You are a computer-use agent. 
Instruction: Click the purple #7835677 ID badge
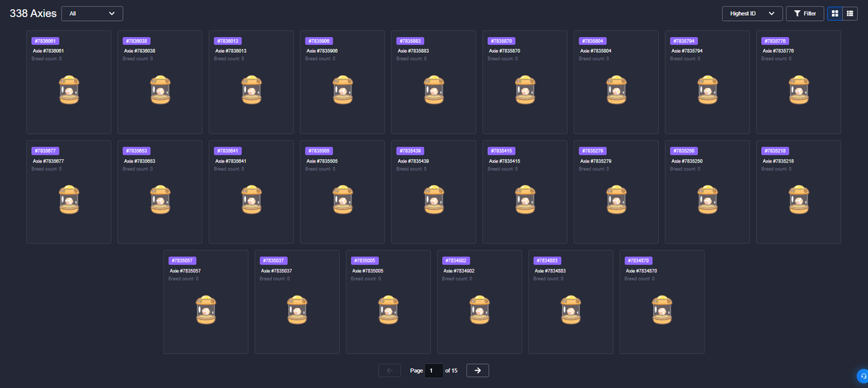46,151
